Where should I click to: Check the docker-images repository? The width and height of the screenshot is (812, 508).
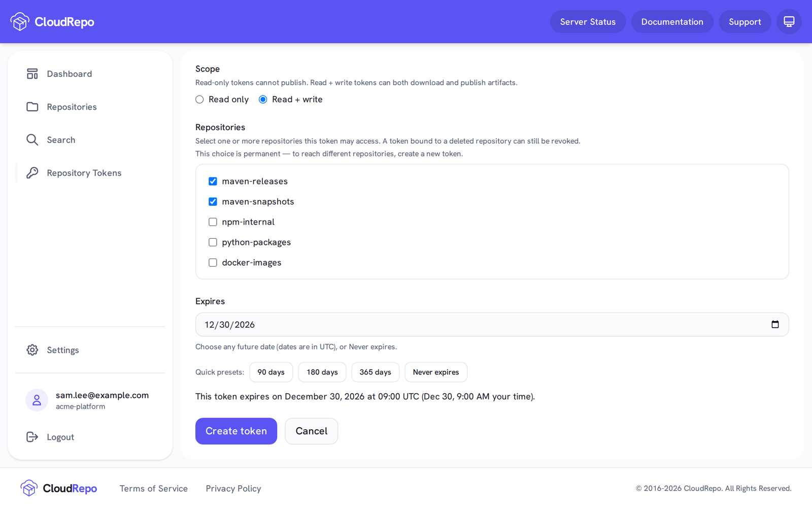pyautogui.click(x=213, y=263)
